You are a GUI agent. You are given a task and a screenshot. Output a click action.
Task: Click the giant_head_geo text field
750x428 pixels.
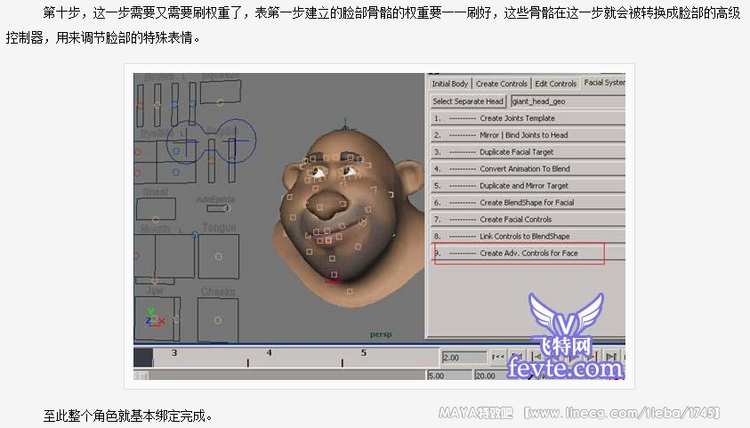point(567,101)
